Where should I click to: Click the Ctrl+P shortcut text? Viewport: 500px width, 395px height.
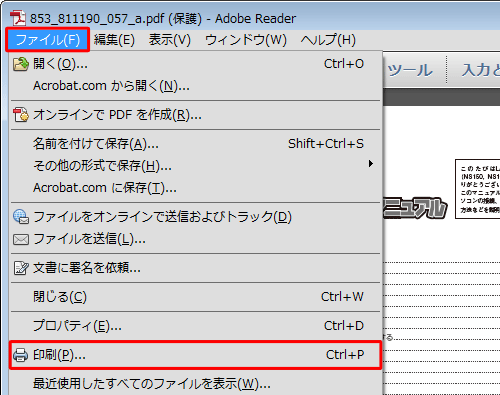(x=345, y=355)
